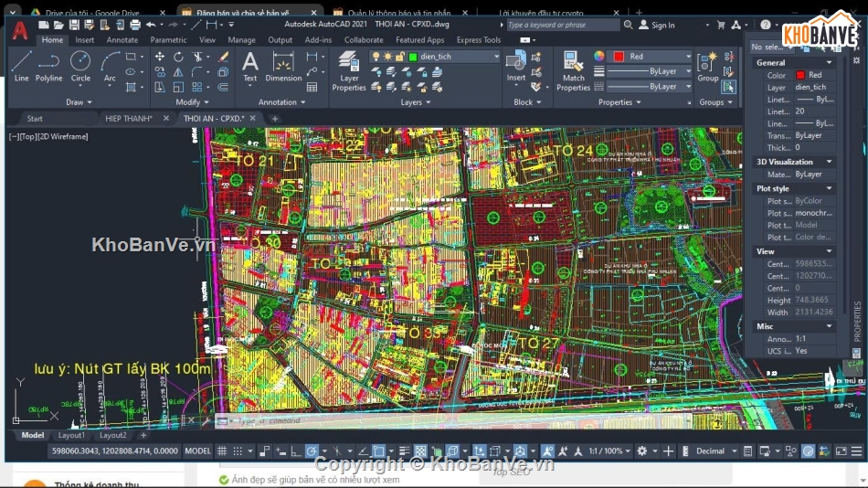The image size is (868, 488).
Task: Toggle Ortho mode in status bar
Action: (x=296, y=451)
